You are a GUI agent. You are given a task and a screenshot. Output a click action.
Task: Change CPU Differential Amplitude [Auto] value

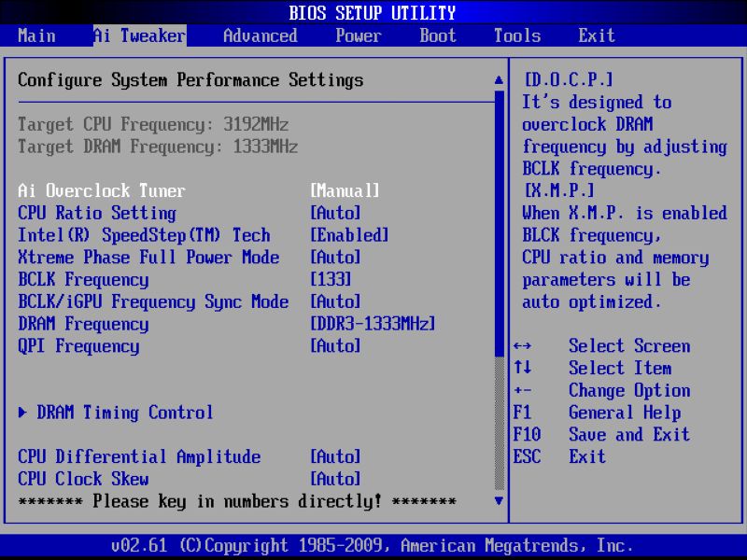pyautogui.click(x=335, y=456)
